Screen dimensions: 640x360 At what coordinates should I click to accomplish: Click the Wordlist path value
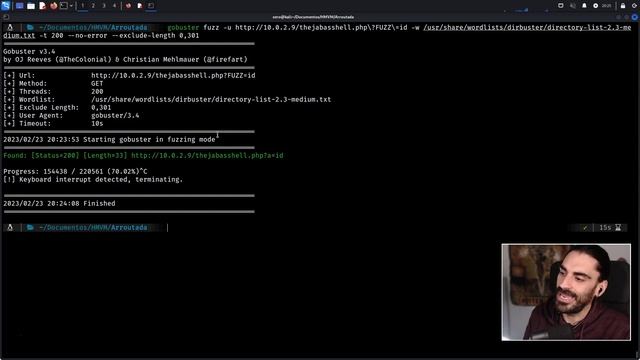click(x=211, y=100)
